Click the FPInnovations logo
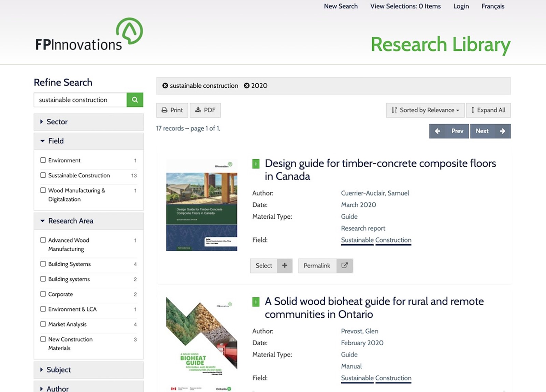 (89, 34)
